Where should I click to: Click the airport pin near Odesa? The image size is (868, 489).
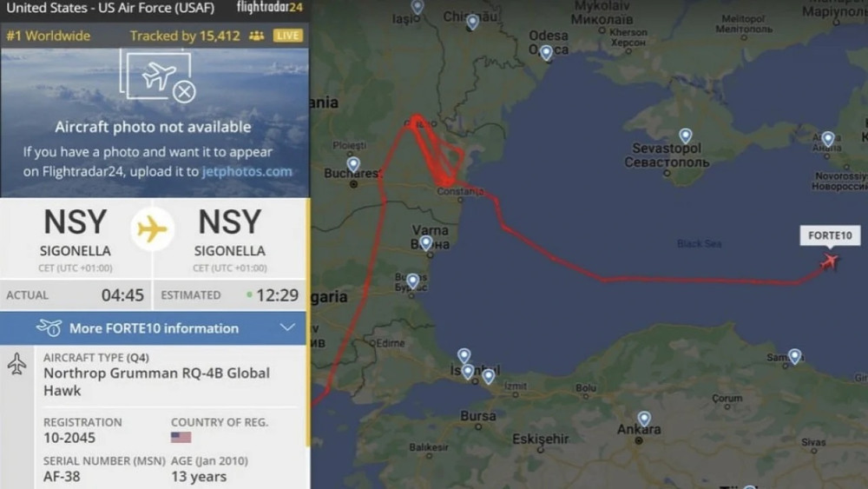(x=546, y=53)
